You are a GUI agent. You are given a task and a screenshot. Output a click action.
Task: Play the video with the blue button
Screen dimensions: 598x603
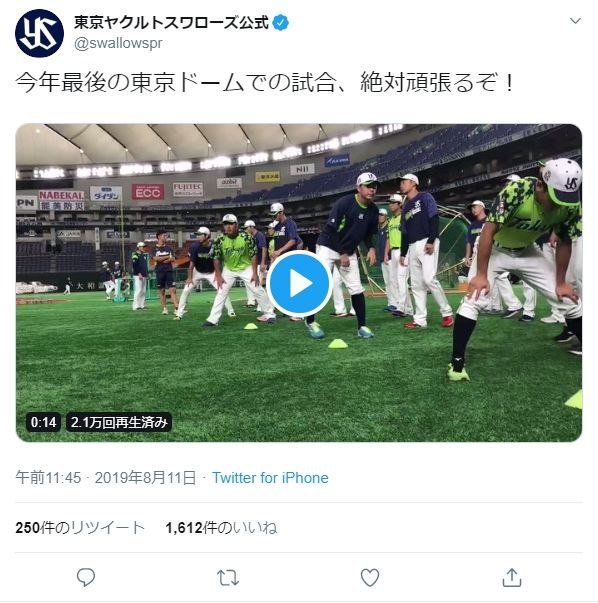click(x=299, y=284)
